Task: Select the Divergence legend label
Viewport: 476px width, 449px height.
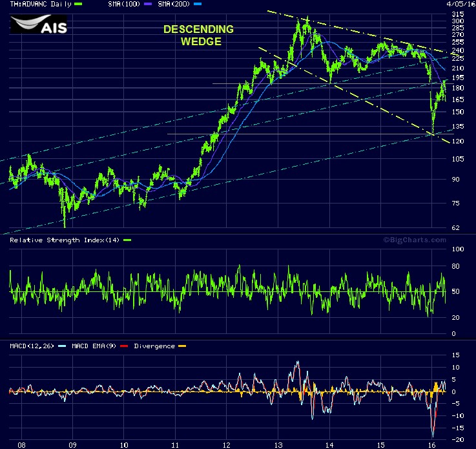Action: tap(154, 346)
